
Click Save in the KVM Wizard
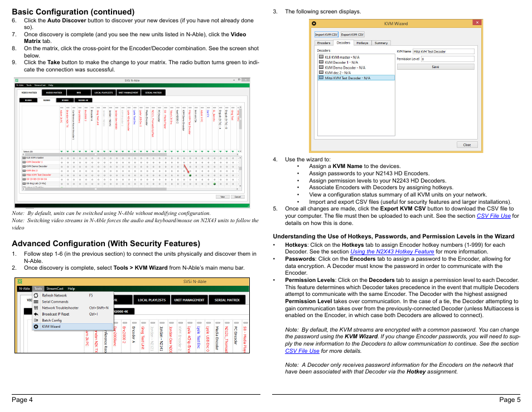(436, 67)
